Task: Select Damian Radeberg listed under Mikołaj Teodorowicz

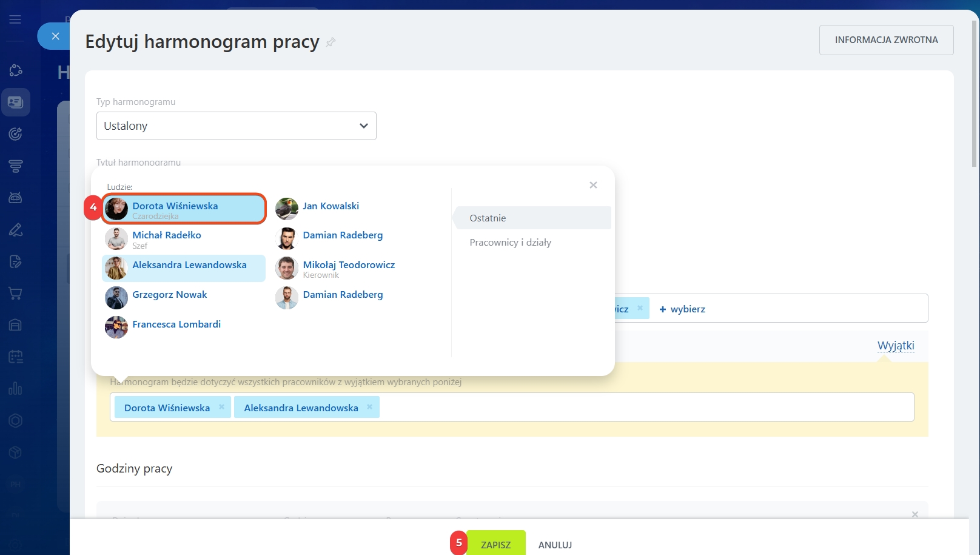Action: coord(354,298)
